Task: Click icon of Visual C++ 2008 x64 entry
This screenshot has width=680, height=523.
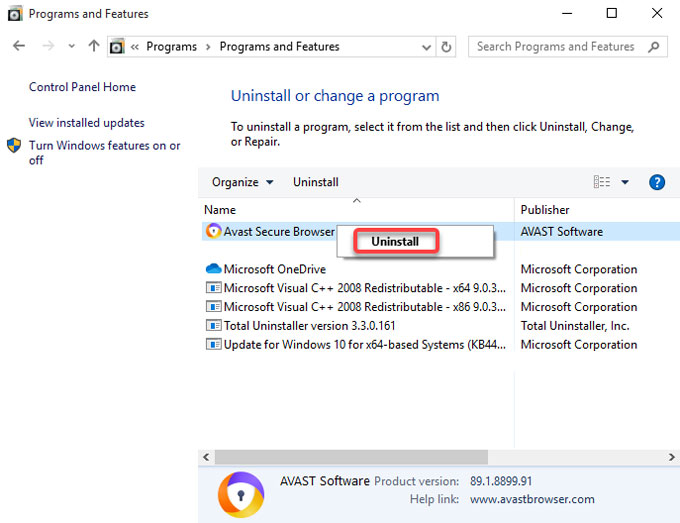Action: pos(213,288)
